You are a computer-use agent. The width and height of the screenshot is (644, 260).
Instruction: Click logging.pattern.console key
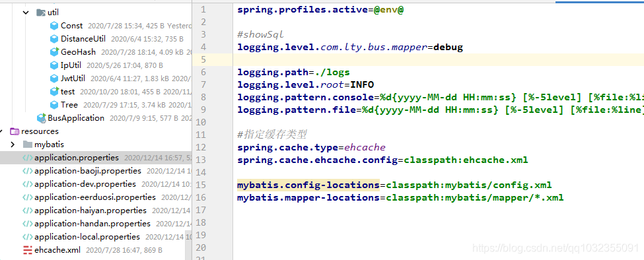pos(305,98)
